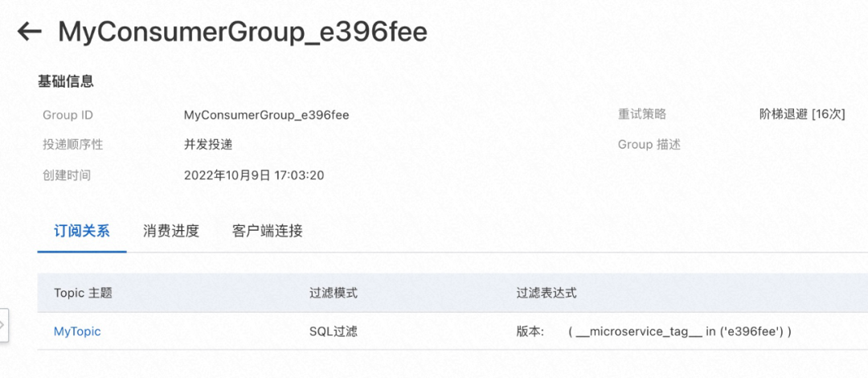Click the 阶梯退避 [16次] retry policy value

click(x=802, y=115)
